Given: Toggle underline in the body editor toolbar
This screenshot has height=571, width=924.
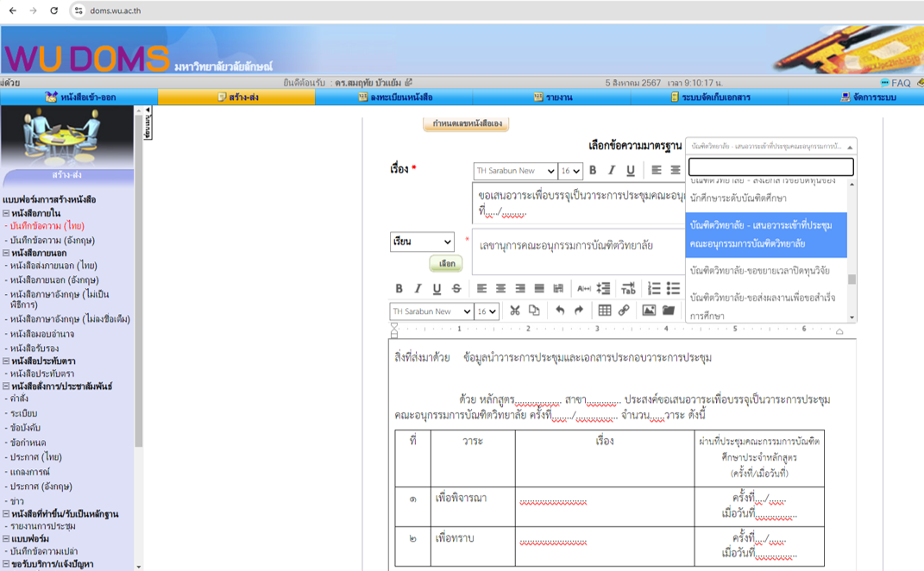Looking at the screenshot, I should click(437, 288).
